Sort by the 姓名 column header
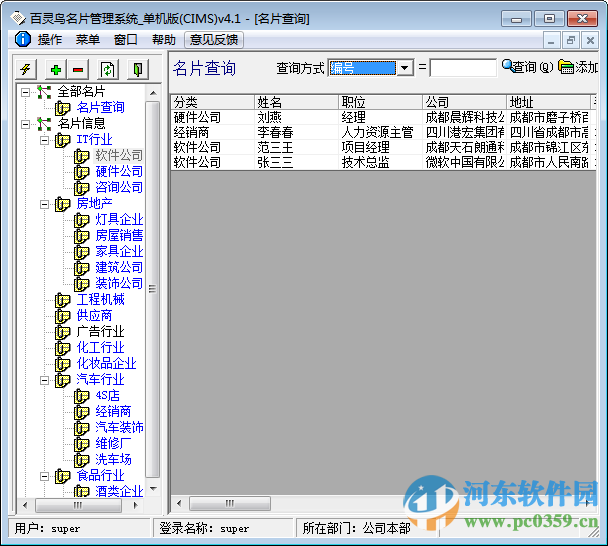The width and height of the screenshot is (608, 546). (297, 102)
